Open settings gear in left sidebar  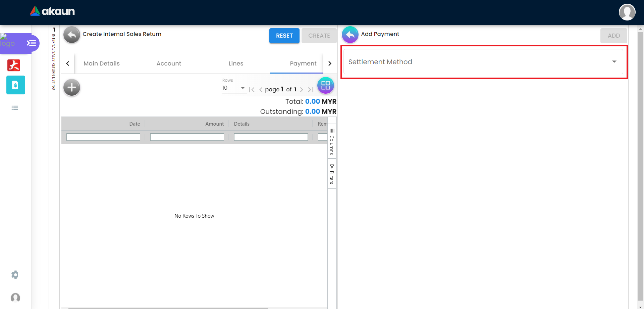click(x=15, y=275)
